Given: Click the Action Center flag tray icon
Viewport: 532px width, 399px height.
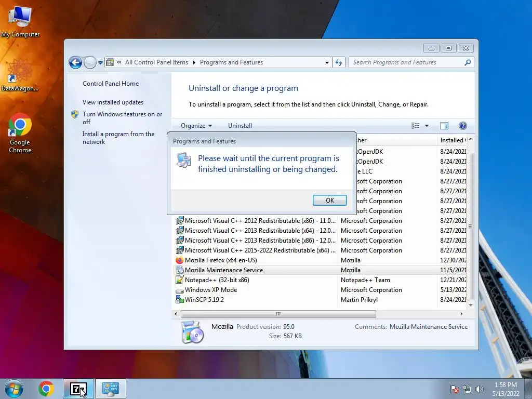Looking at the screenshot, I should click(454, 389).
